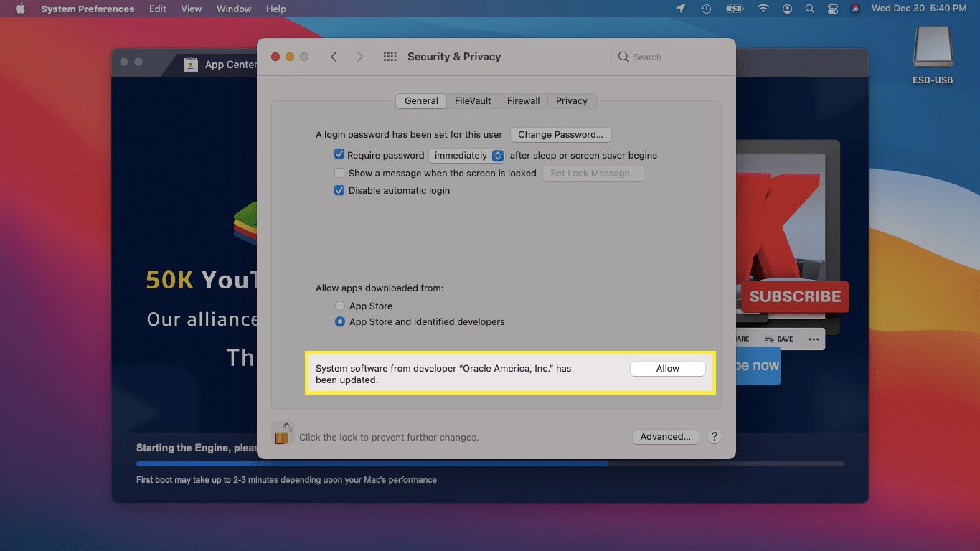
Task: Open the View menu
Action: (191, 9)
